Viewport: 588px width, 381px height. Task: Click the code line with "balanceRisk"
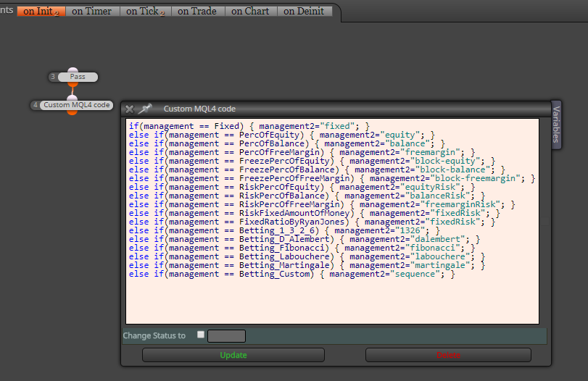(307, 196)
